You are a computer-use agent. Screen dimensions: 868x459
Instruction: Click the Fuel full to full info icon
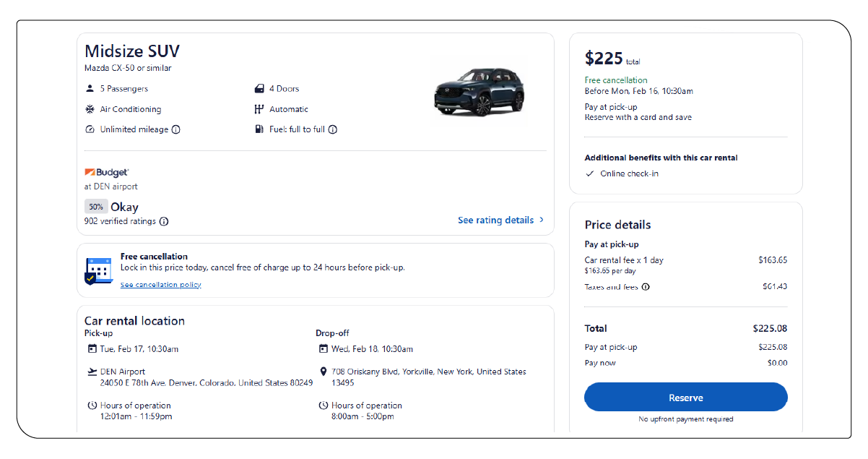333,130
